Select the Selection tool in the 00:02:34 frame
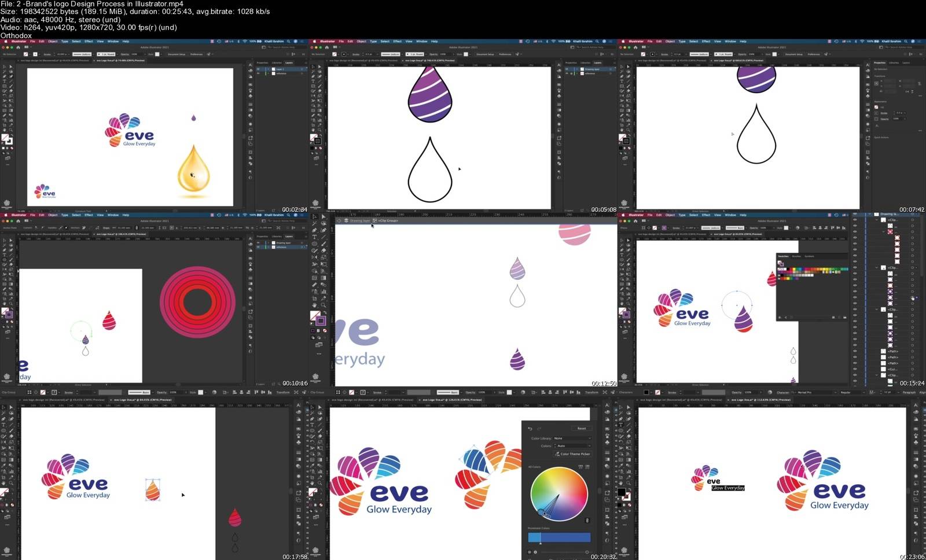 (3, 67)
